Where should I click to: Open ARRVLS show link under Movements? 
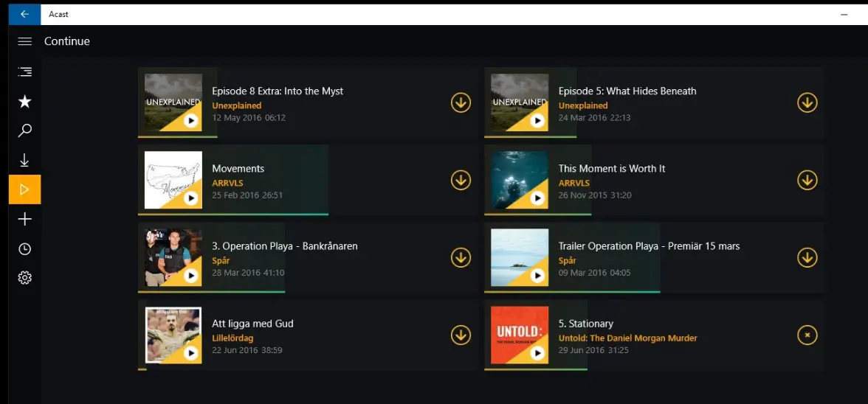pyautogui.click(x=227, y=183)
